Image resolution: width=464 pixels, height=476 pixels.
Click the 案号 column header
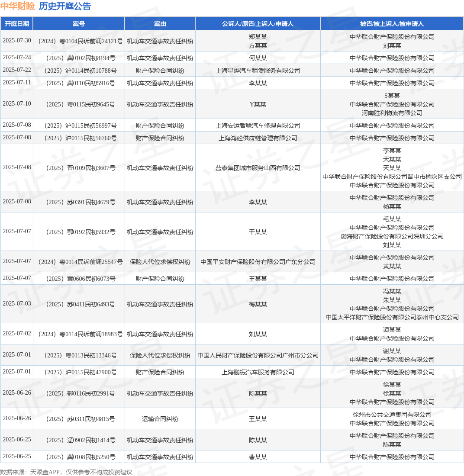pyautogui.click(x=79, y=24)
